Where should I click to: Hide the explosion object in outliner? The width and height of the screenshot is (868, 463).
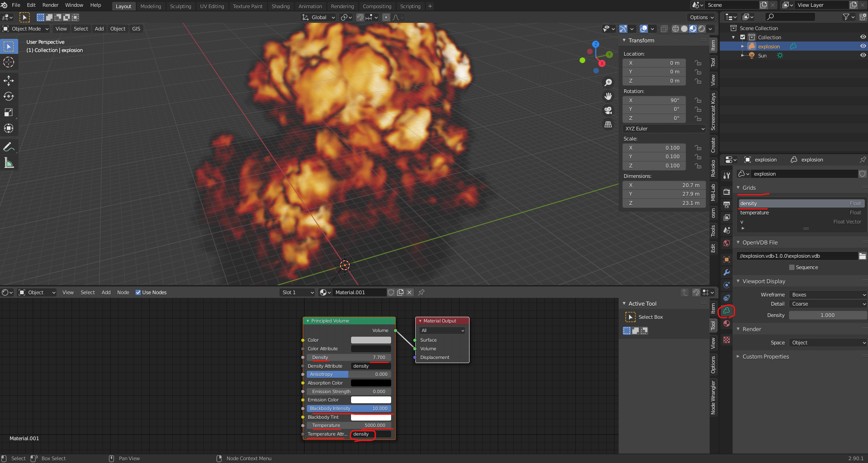coord(863,46)
